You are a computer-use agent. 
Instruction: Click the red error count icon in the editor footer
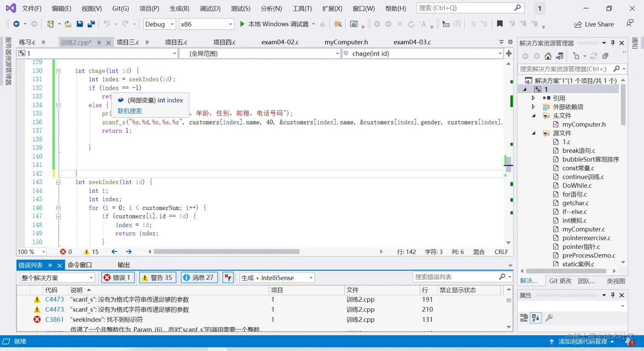coord(63,252)
